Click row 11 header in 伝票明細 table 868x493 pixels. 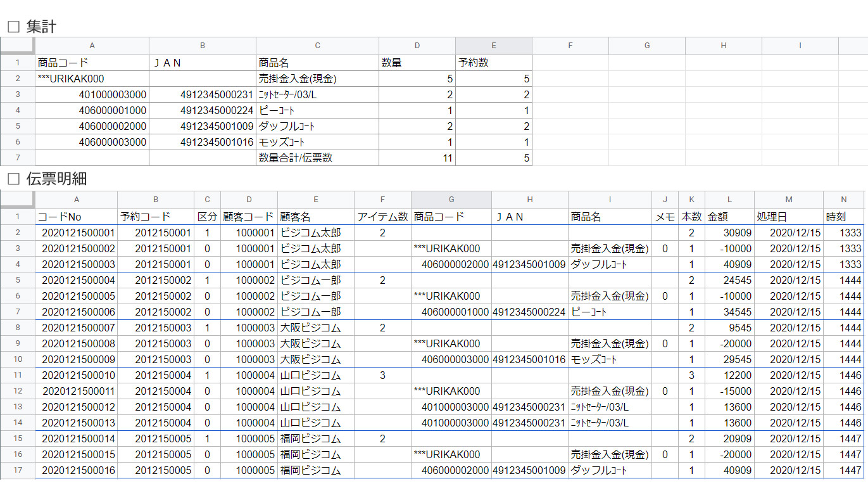click(18, 375)
